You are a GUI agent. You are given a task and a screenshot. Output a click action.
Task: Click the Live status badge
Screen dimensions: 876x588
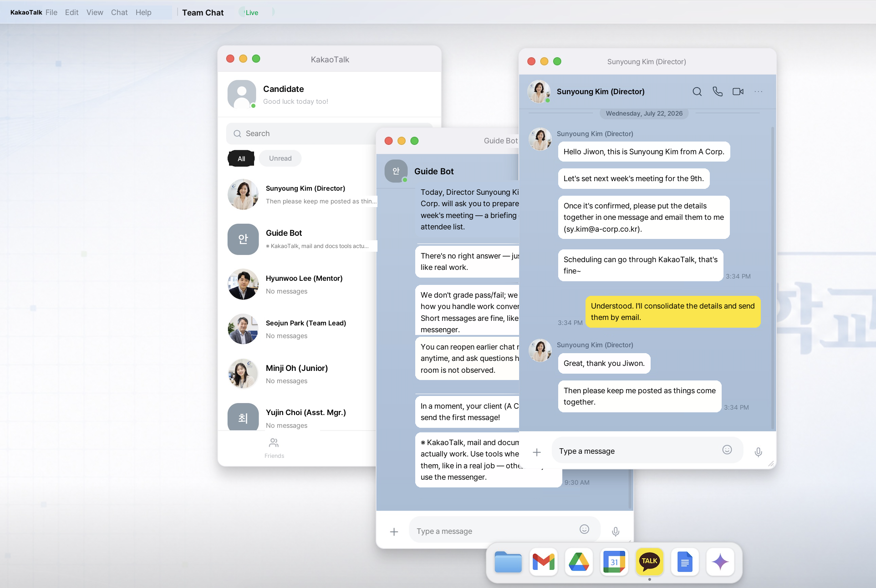tap(252, 12)
